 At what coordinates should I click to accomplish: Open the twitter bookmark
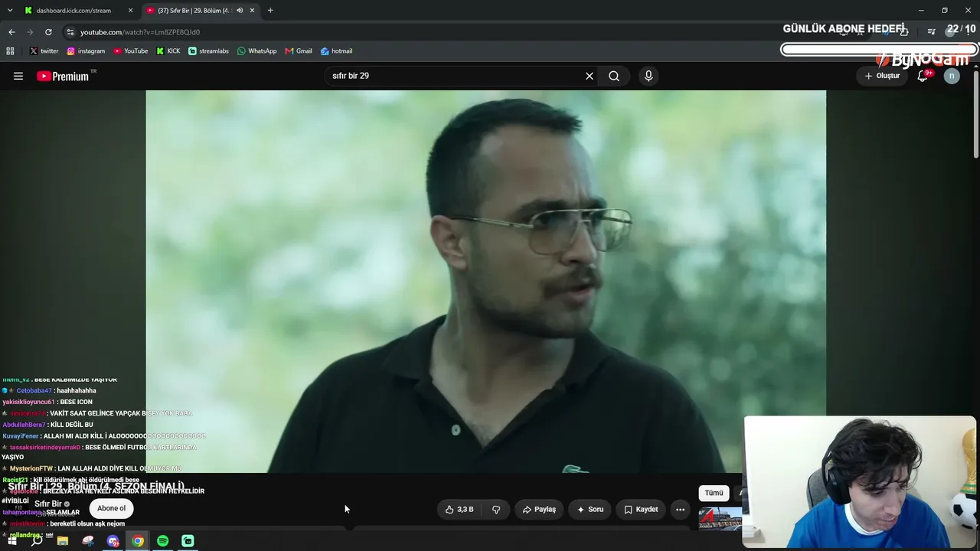point(44,51)
